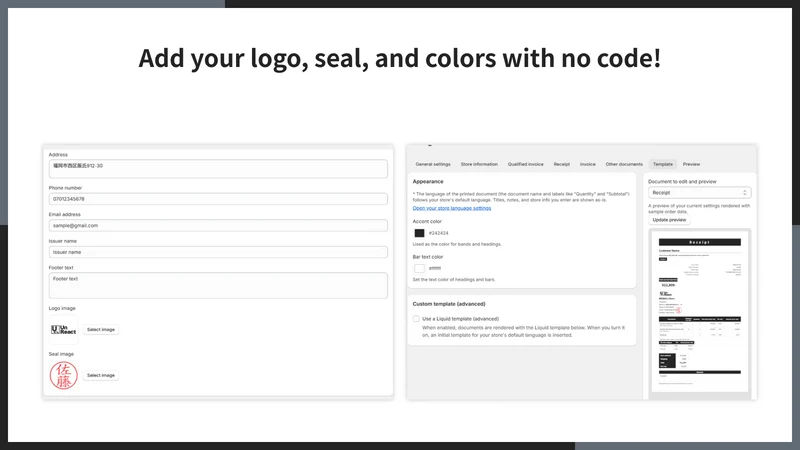Click the Accent color black swatch

[x=419, y=233]
